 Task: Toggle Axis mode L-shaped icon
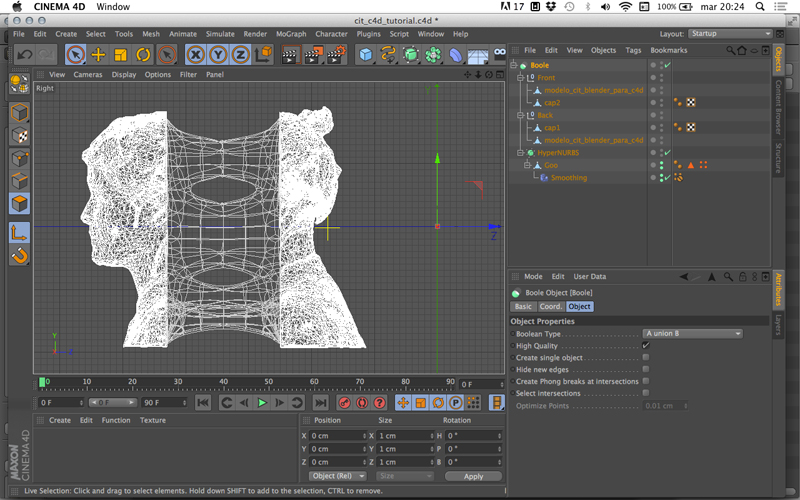19,233
